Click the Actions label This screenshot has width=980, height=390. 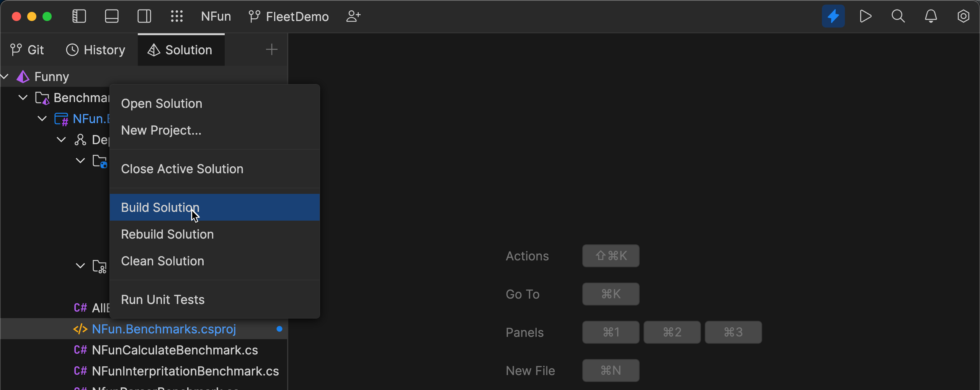(527, 256)
